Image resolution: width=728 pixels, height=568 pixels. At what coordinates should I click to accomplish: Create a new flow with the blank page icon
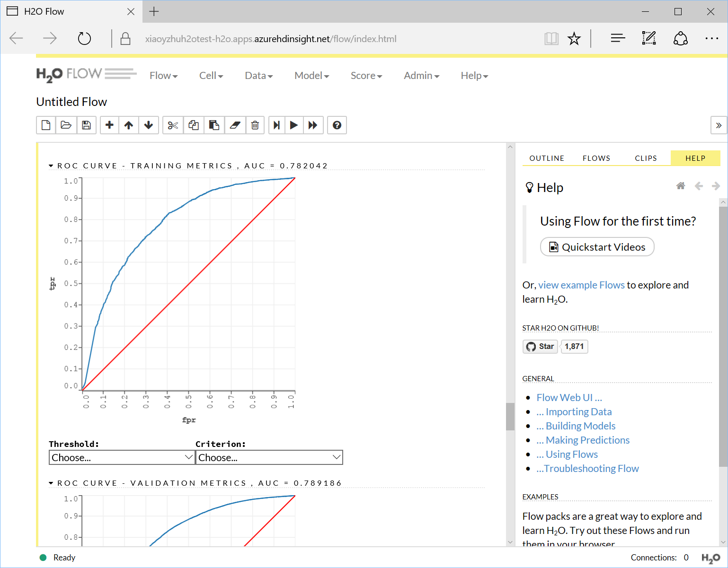(46, 125)
